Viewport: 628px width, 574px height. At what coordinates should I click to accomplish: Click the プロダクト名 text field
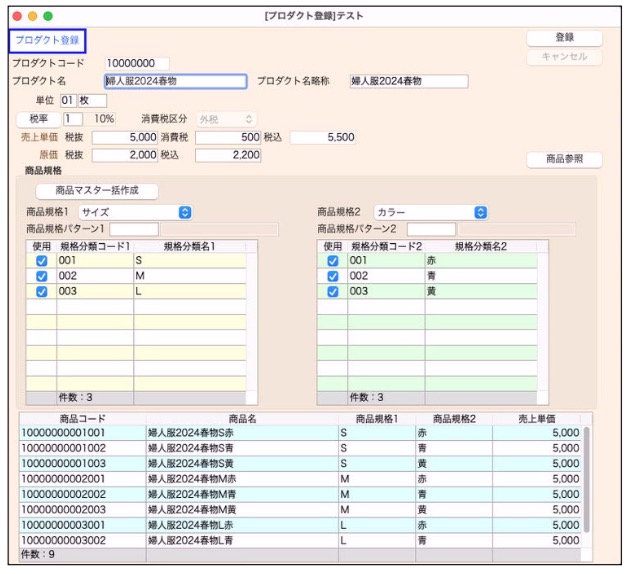(x=175, y=82)
